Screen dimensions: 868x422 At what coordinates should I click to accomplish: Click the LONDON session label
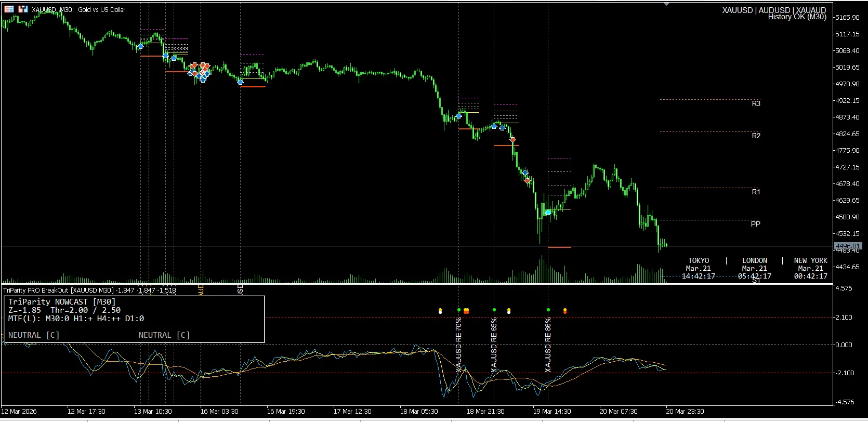755,261
